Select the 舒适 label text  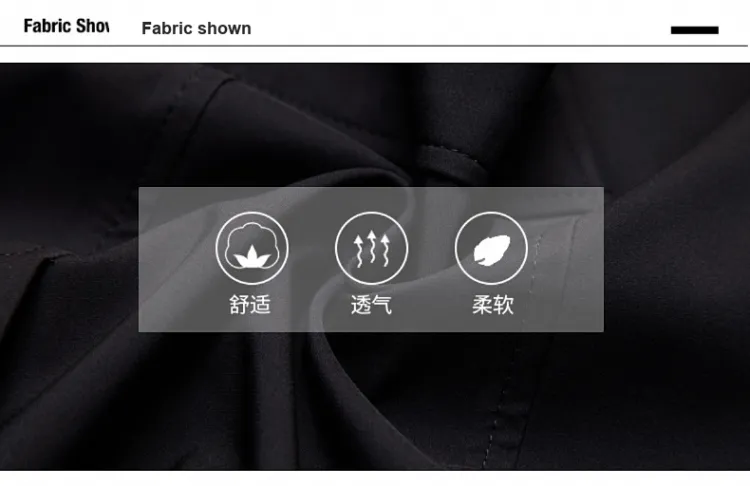click(250, 305)
